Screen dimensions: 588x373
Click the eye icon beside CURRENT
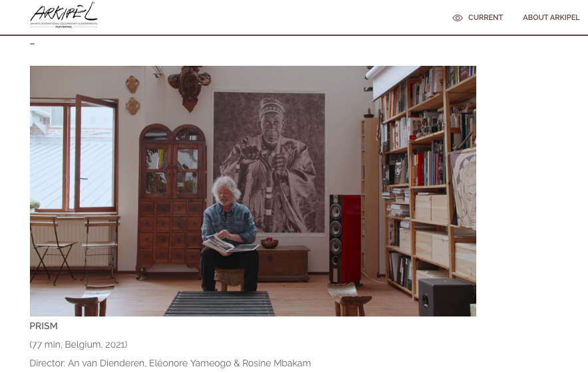pos(458,17)
